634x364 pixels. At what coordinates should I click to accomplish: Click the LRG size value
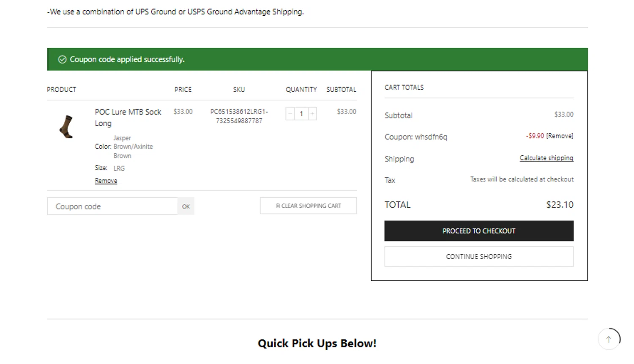tap(119, 168)
